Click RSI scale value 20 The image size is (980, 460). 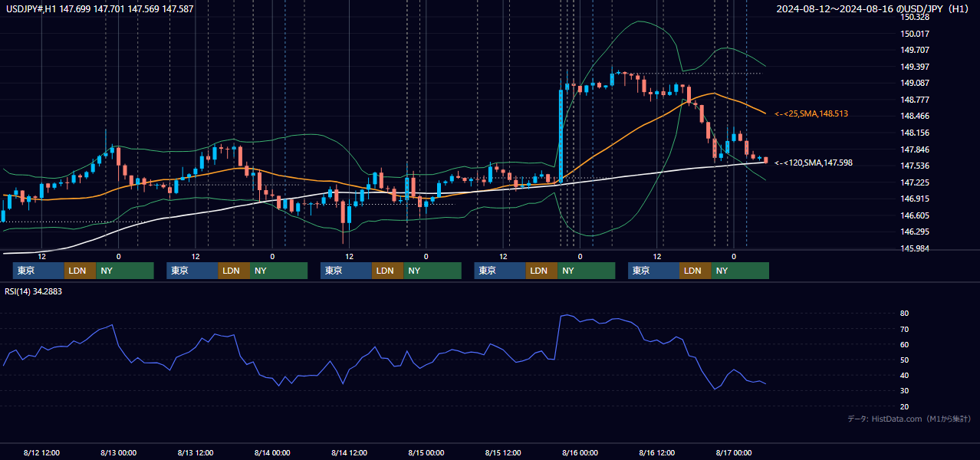pyautogui.click(x=905, y=406)
